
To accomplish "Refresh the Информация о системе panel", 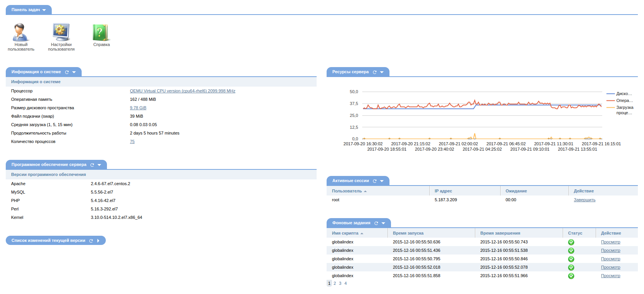I will point(67,72).
